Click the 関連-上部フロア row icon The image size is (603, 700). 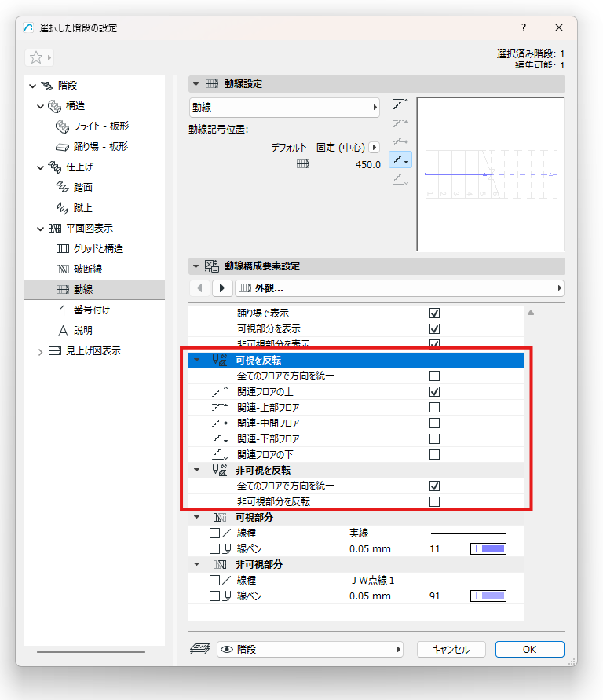pos(219,407)
